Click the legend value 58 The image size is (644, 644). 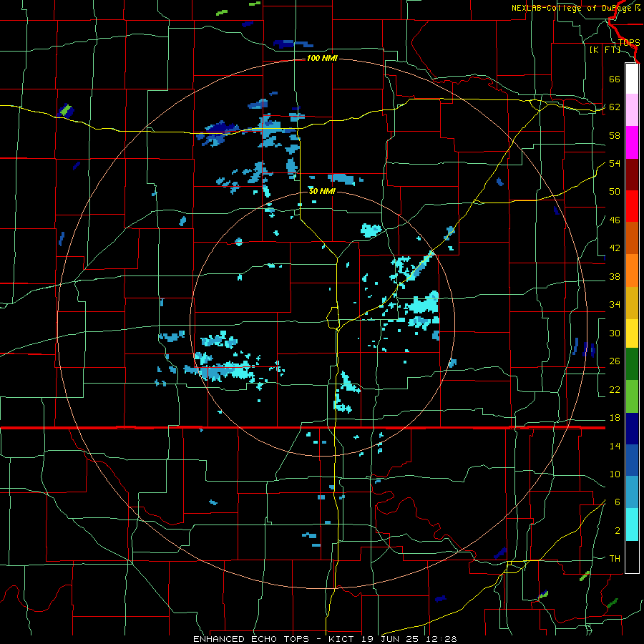coord(615,135)
